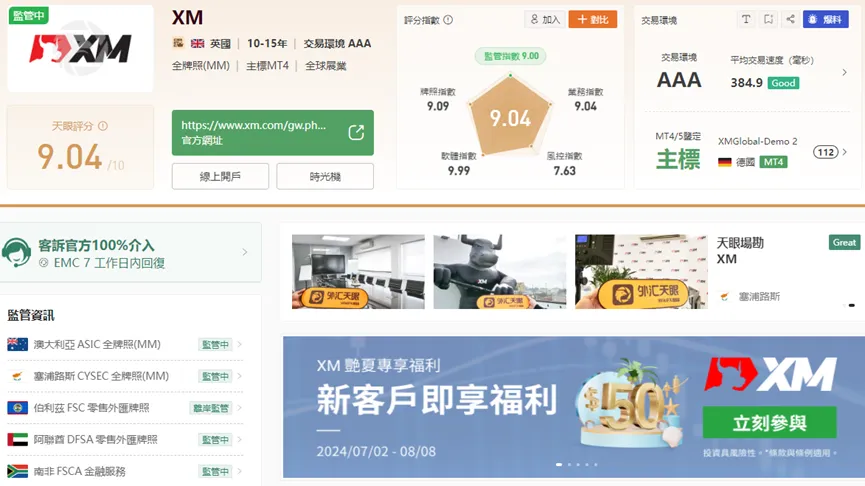Screen dimensions: 865x486
Task: Click the 離岸監管 status on Belize row
Action: pyautogui.click(x=211, y=408)
